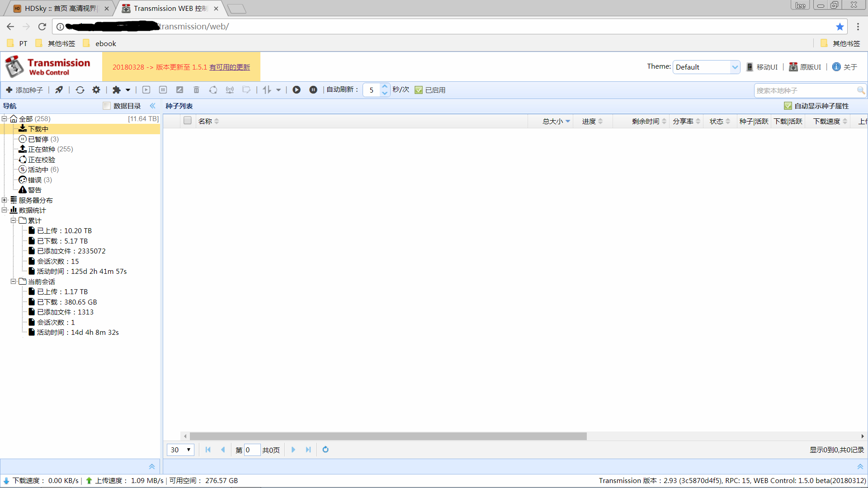
Task: Click the Transmission Web Control logo
Action: click(48, 66)
